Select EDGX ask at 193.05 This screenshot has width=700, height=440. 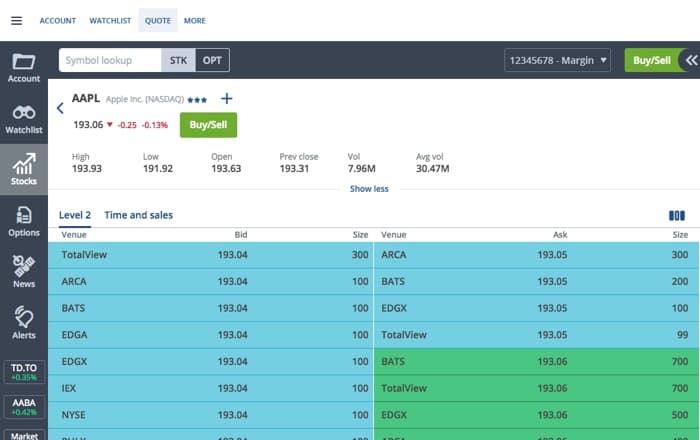pyautogui.click(x=536, y=308)
